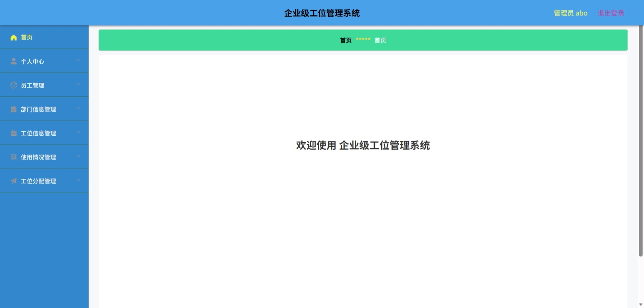
Task: Expand the 工位分配管理 chevron arrow
Action: (x=78, y=180)
